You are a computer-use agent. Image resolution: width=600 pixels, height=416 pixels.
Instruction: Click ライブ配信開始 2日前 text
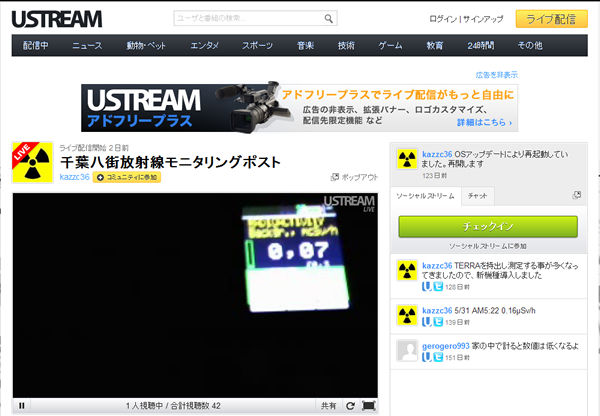[94, 148]
